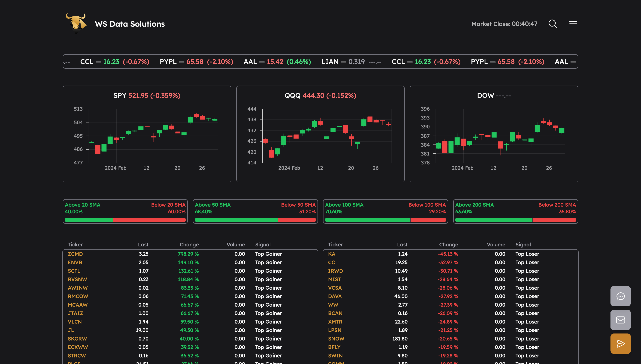Open JL ticker row

point(190,331)
